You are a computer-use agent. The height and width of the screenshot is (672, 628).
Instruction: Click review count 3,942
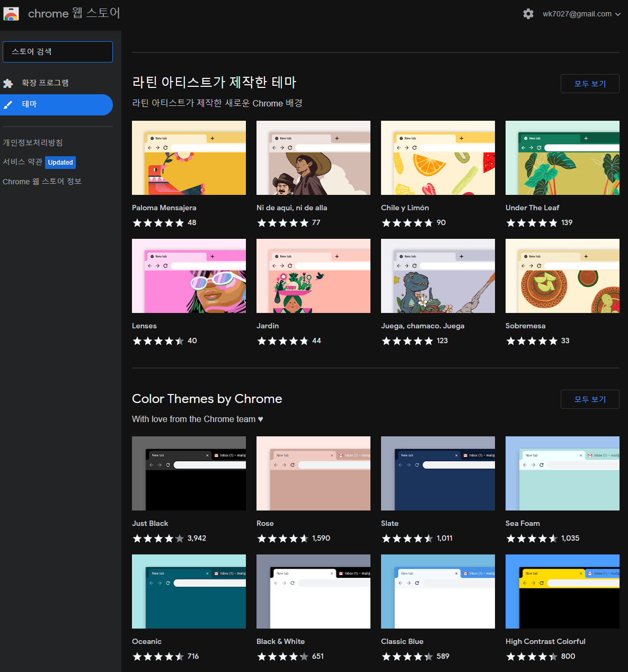coord(197,538)
